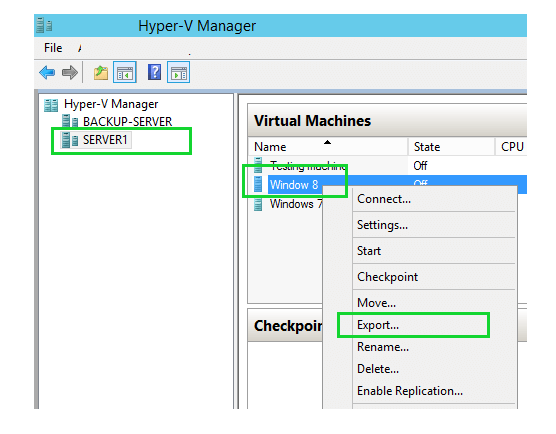Click the gray Forward arrow toolbar icon
The image size is (556, 434).
click(70, 73)
